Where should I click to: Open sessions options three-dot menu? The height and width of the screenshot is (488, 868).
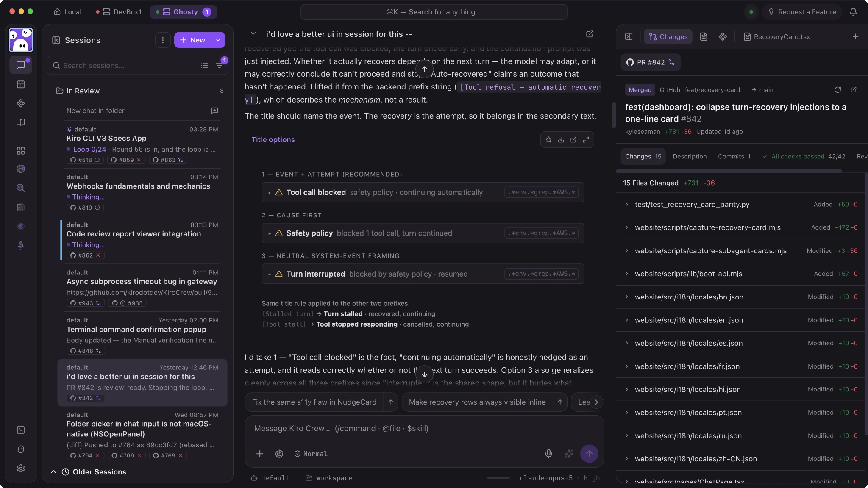click(x=163, y=40)
